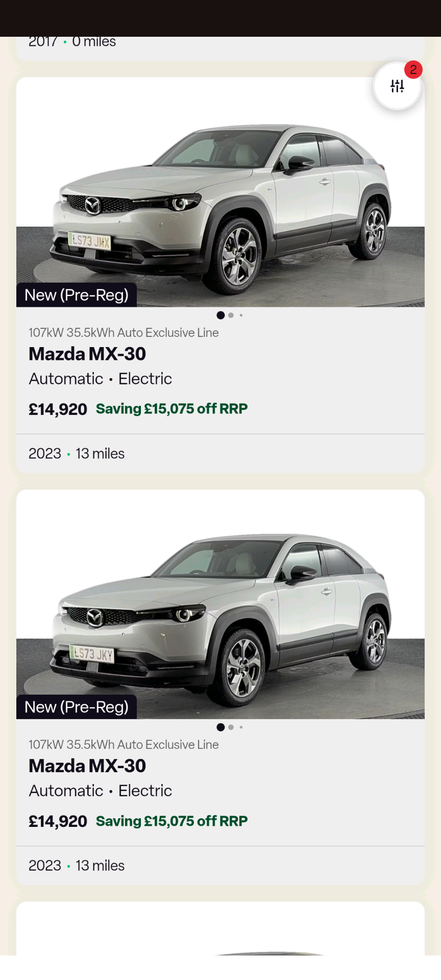This screenshot has height=980, width=441.
Task: Open Mazda MX-30 title in lower listing
Action: tap(87, 766)
